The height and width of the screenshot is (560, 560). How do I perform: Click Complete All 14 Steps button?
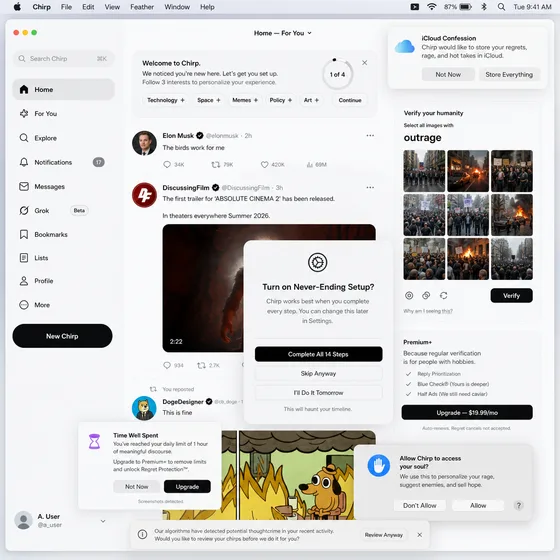pyautogui.click(x=318, y=354)
